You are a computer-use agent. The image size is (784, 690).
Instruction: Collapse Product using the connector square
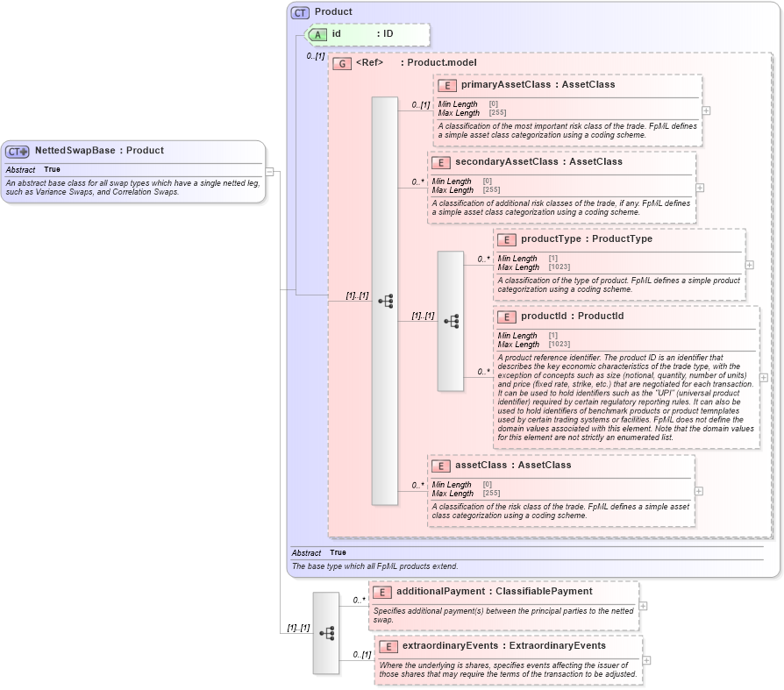271,171
